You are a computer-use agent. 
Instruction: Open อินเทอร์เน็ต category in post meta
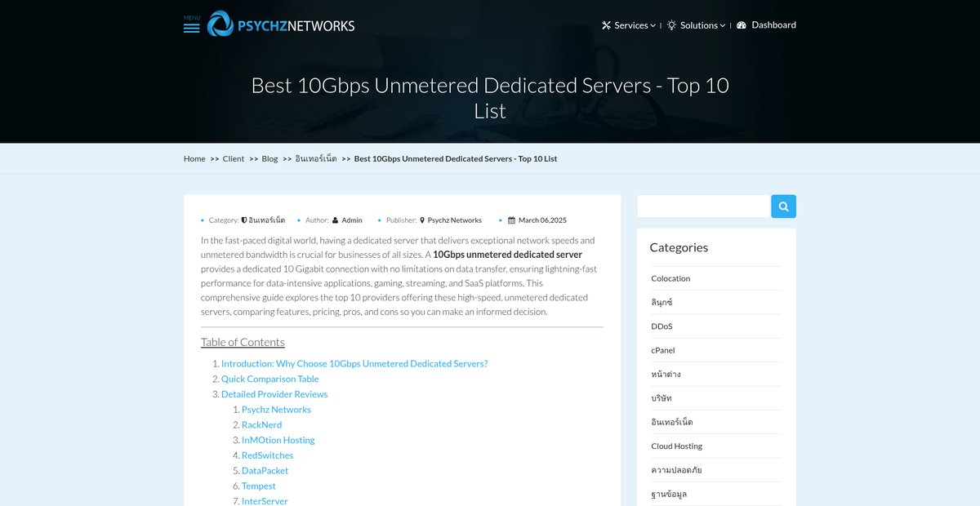tap(267, 220)
